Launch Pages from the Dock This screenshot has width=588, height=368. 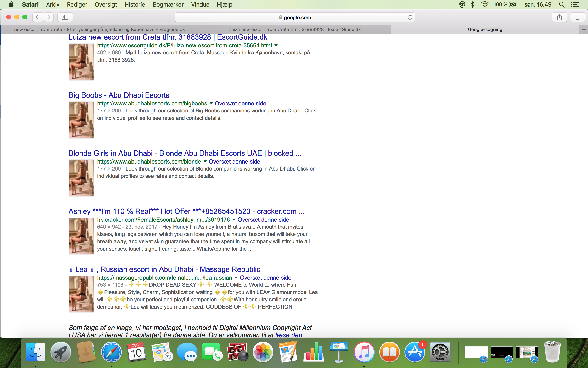coord(288,352)
